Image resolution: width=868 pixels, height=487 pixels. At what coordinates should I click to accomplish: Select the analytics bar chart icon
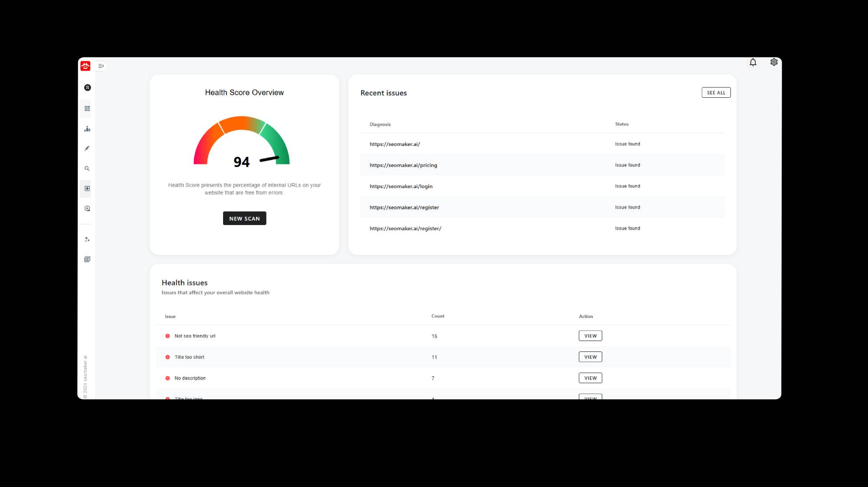(x=87, y=128)
